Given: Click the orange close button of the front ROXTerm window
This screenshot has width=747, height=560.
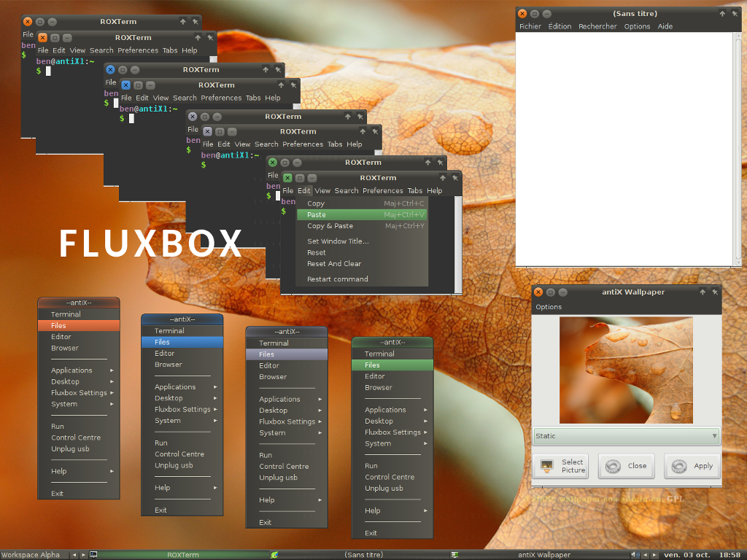Looking at the screenshot, I should click(x=42, y=38).
